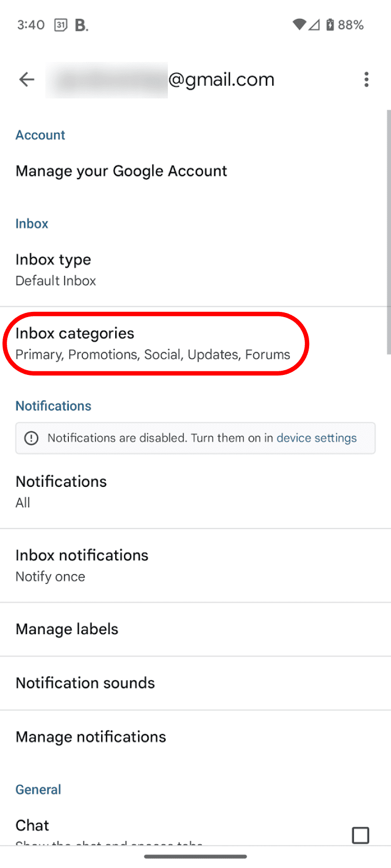Tap the vertical scrollbar on right edge

click(388, 232)
